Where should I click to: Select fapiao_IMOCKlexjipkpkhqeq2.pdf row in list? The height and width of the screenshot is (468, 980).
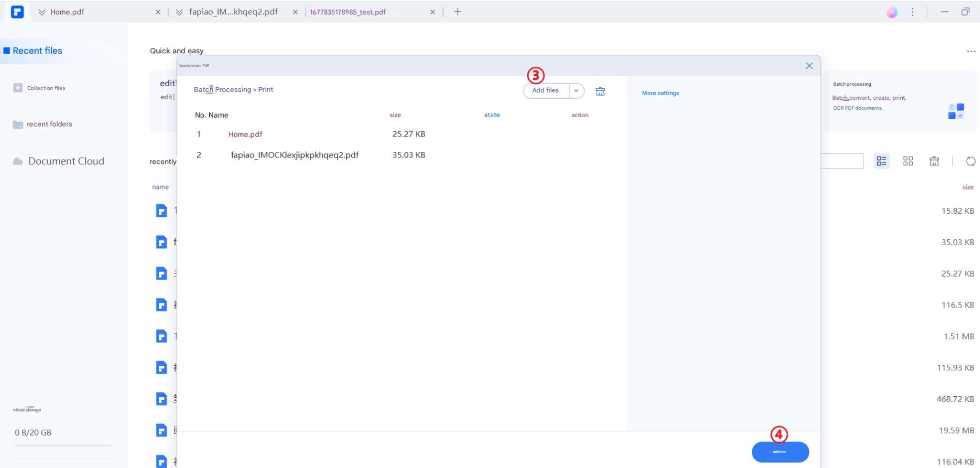tap(294, 155)
